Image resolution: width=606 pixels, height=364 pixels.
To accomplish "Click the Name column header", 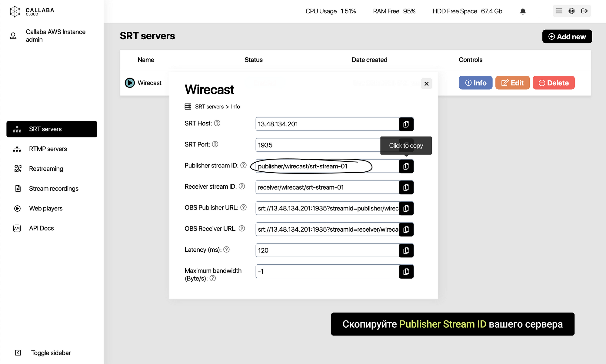I will pyautogui.click(x=146, y=60).
